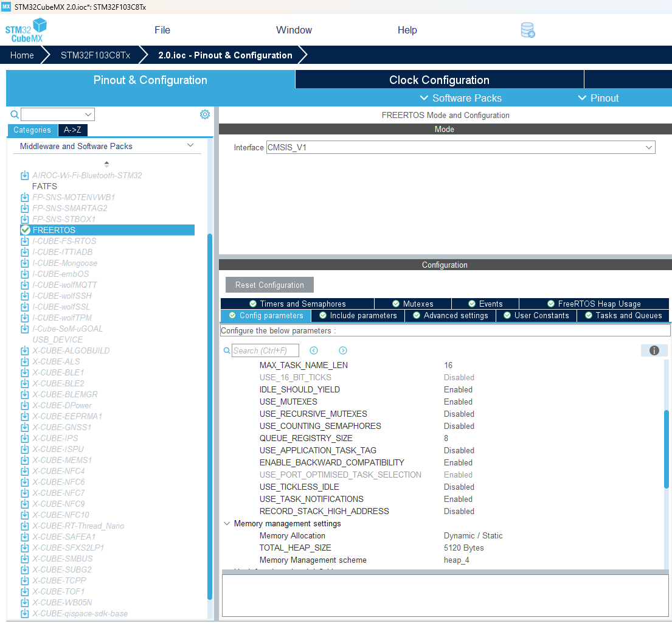Click the Reset Configuration button

pos(269,285)
